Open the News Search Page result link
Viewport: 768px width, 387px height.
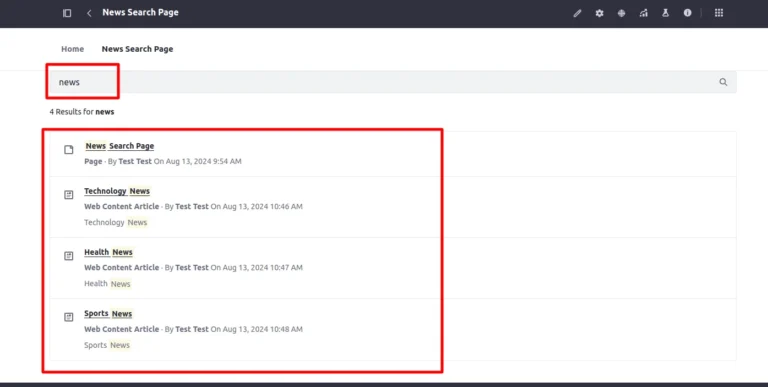click(120, 146)
